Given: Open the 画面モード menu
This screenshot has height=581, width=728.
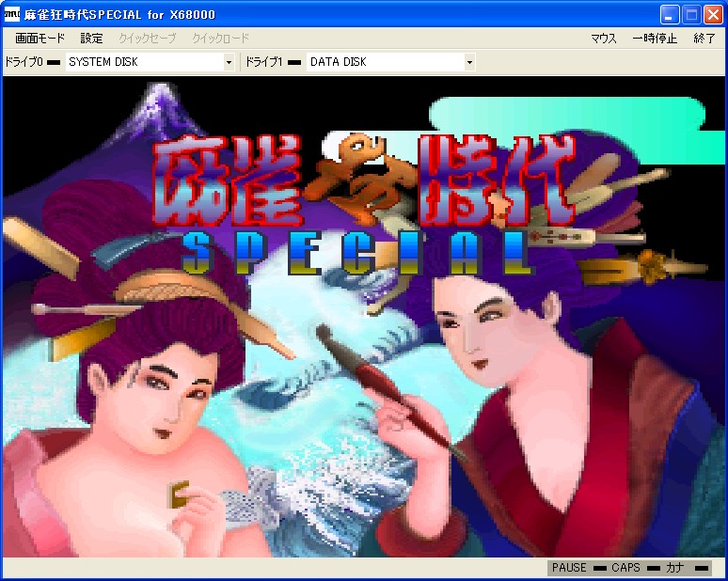Looking at the screenshot, I should (40, 38).
